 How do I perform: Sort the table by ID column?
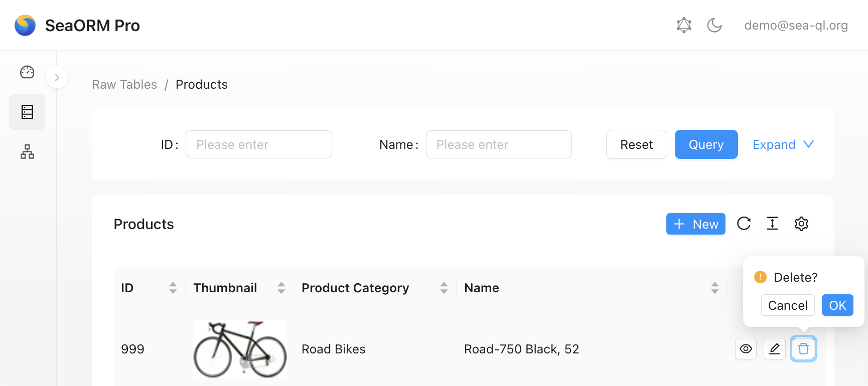coord(173,288)
